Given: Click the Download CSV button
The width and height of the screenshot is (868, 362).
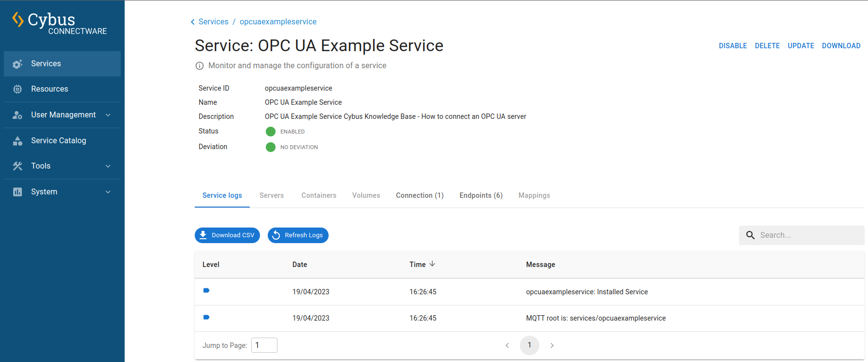Looking at the screenshot, I should click(227, 235).
